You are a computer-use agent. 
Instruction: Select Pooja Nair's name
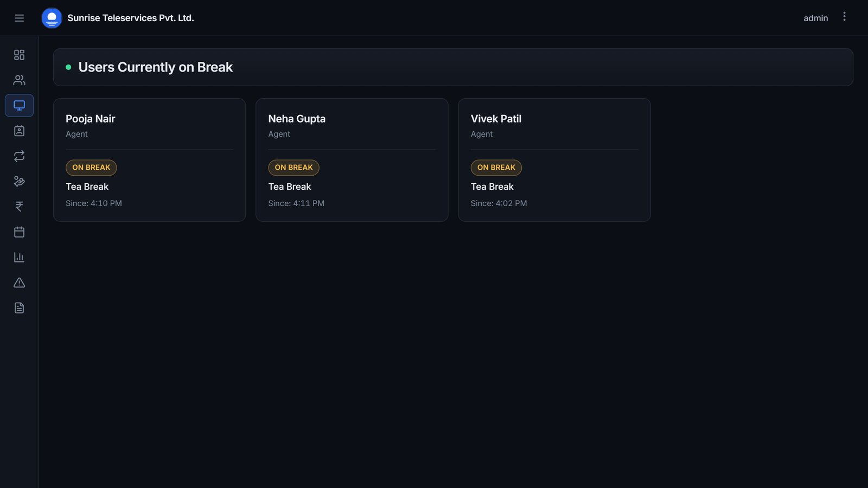click(x=91, y=119)
